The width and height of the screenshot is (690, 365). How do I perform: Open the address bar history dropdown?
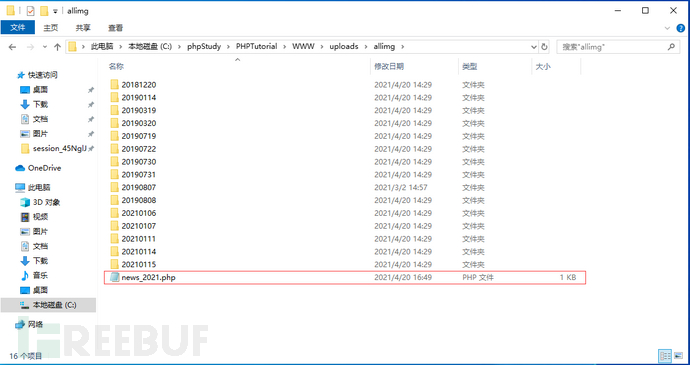pyautogui.click(x=533, y=47)
